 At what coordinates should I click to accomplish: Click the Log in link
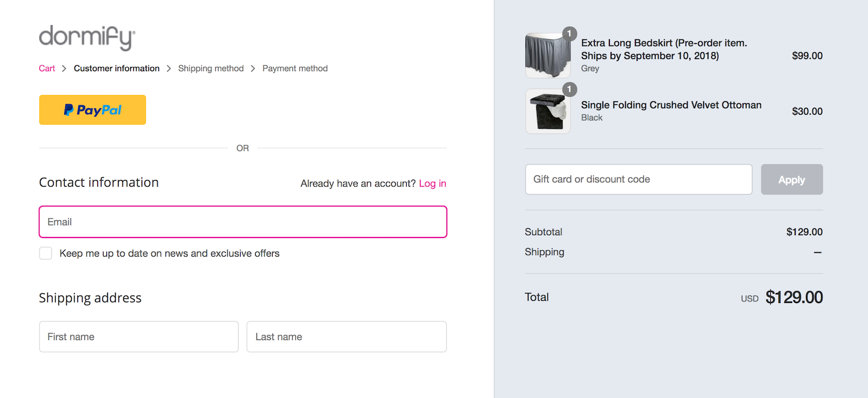coord(432,184)
